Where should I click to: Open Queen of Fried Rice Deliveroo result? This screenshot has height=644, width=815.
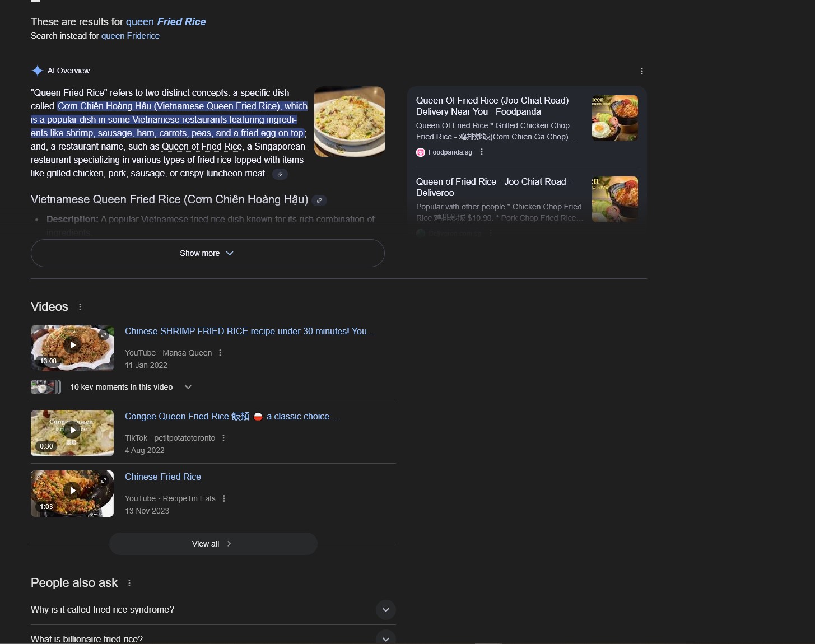tap(493, 187)
